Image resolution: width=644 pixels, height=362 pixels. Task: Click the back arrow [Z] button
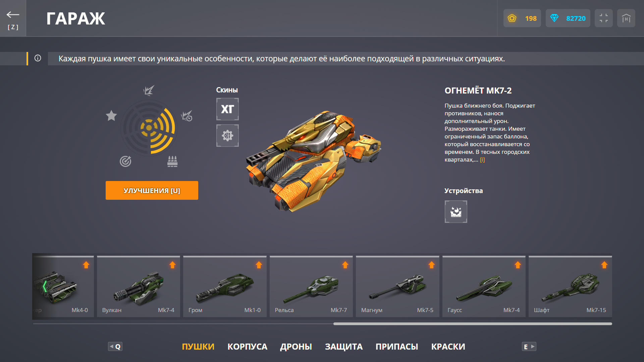pyautogui.click(x=13, y=18)
